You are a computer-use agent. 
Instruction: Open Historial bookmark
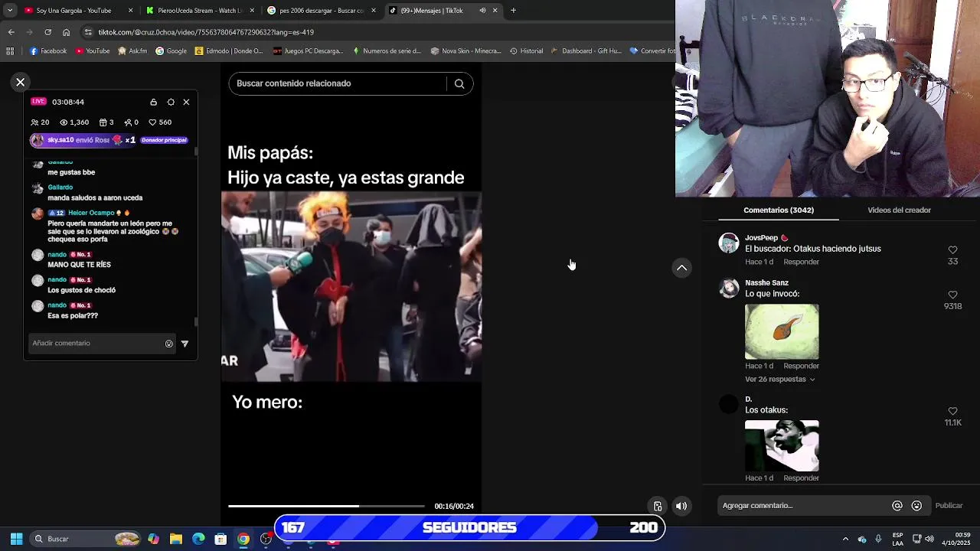tap(526, 51)
